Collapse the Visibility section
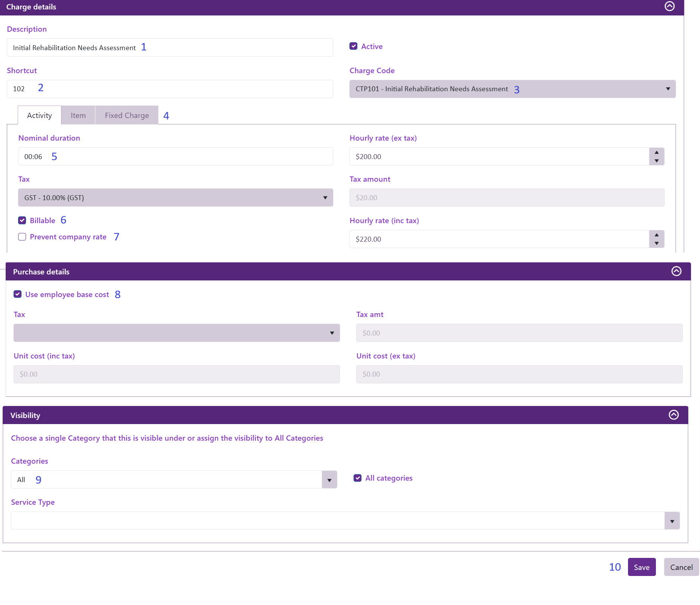The width and height of the screenshot is (700, 605). tap(674, 415)
